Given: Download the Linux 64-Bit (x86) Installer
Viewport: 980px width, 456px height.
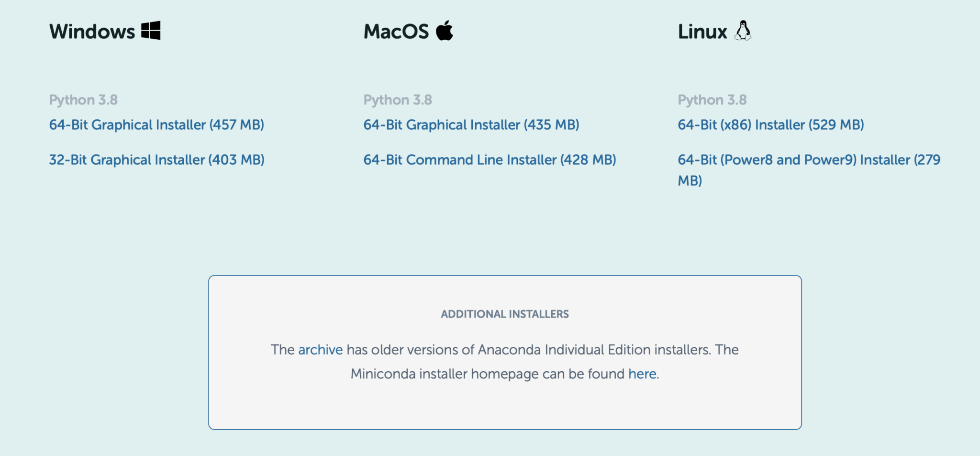Looking at the screenshot, I should (770, 125).
